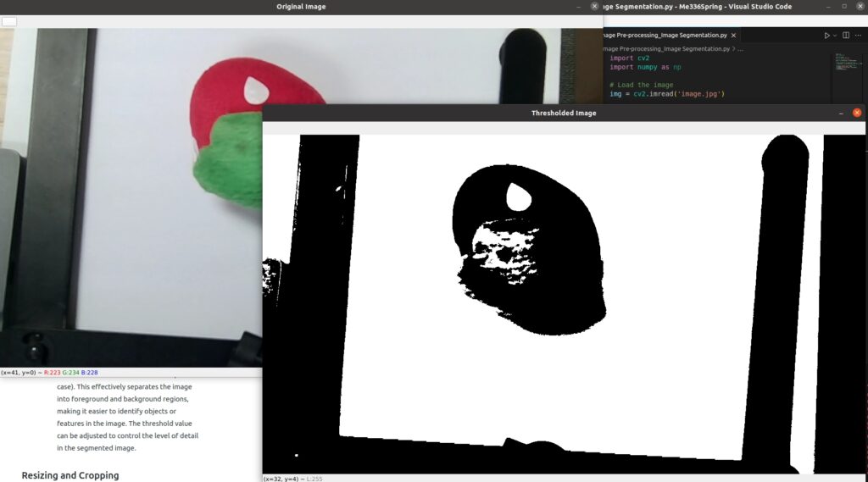Click the 'Resizing and Cropping' heading
The image size is (868, 482).
click(70, 475)
